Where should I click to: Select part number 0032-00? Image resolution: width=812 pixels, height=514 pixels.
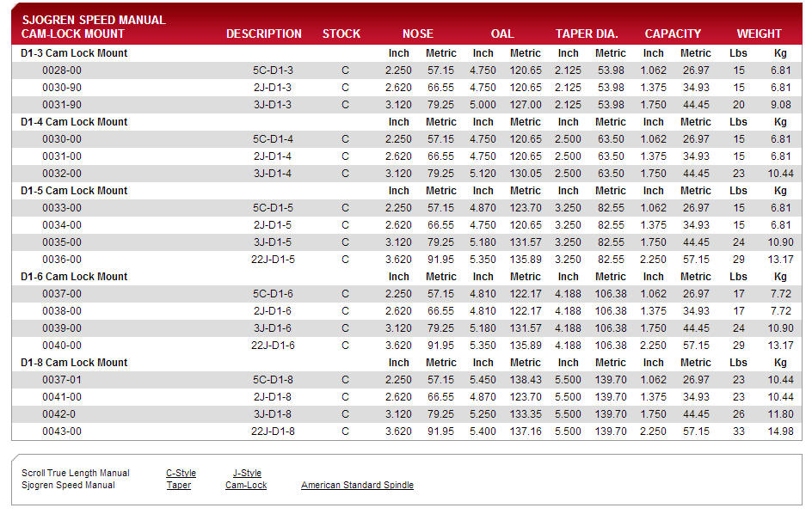point(62,174)
